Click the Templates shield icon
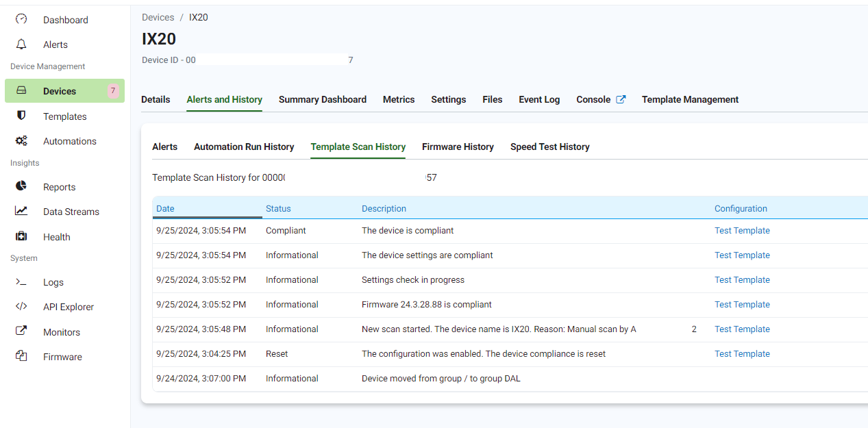This screenshot has height=428, width=868. (21, 116)
